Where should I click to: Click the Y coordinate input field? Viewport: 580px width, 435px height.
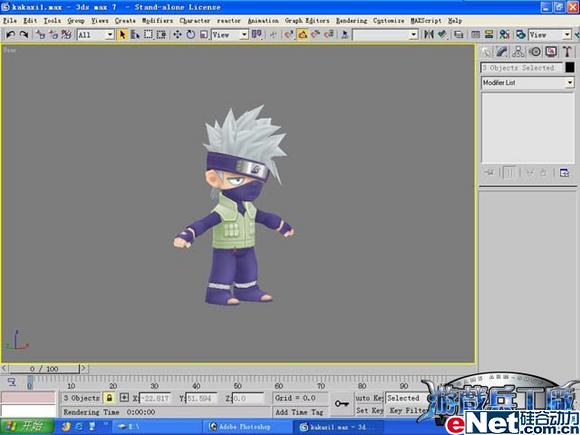pos(201,398)
